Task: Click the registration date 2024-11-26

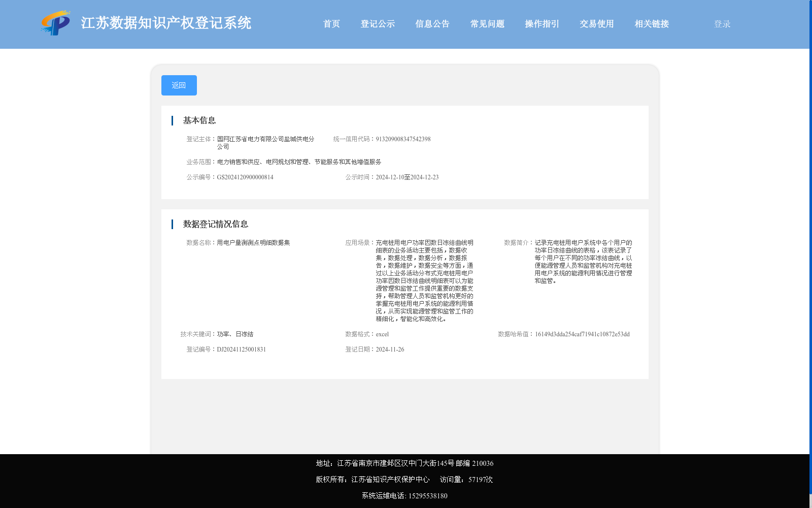Action: click(x=390, y=350)
